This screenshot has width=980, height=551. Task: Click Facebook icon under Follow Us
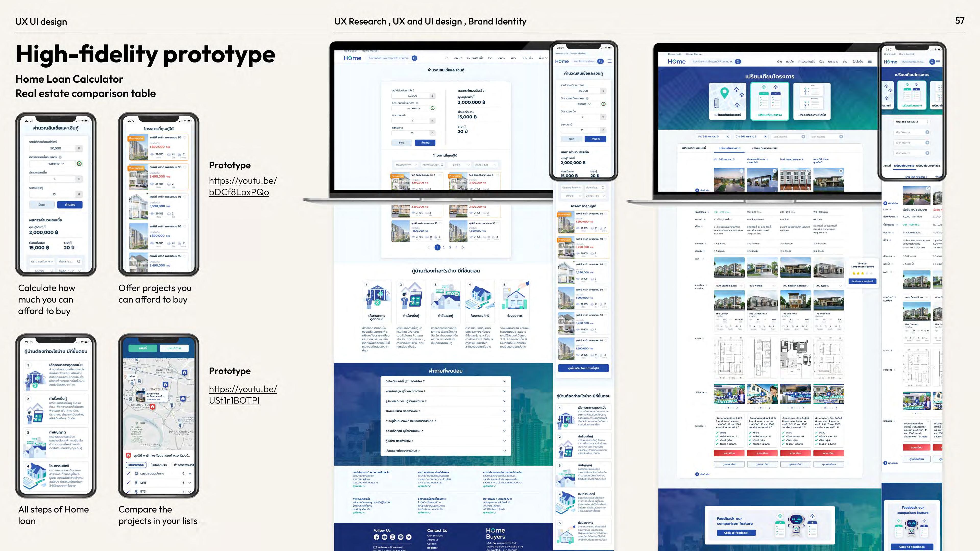click(x=376, y=537)
